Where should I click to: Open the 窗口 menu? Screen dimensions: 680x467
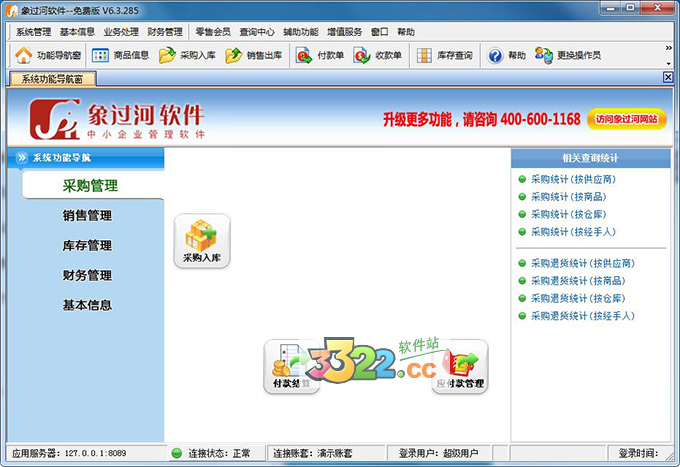point(379,32)
